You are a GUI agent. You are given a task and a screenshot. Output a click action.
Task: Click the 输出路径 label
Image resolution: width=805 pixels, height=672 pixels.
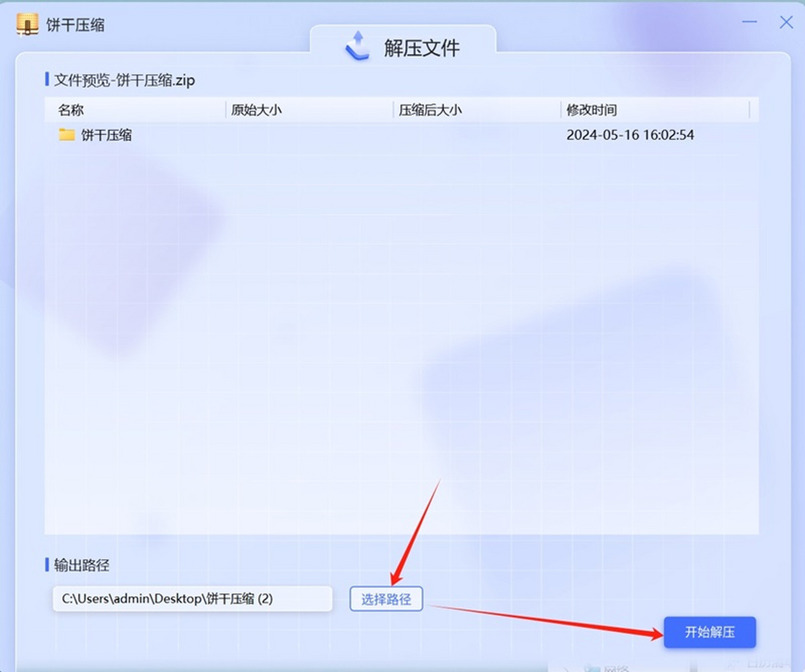pyautogui.click(x=82, y=565)
